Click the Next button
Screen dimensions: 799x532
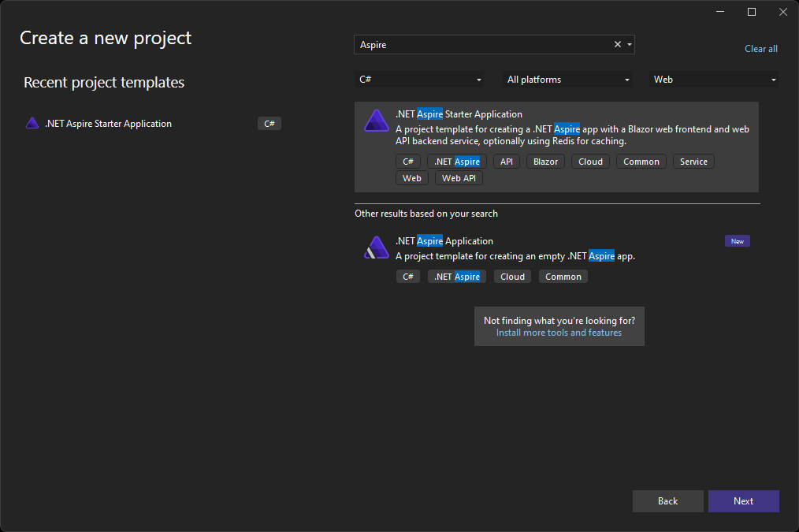743,500
